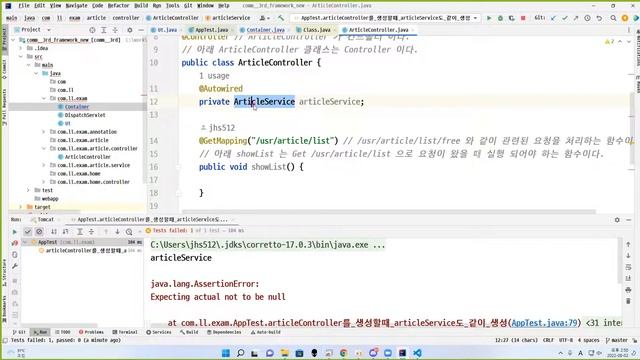Open the Refactor menu
Image resolution: width=640 pixels, height=360 pixels.
point(118,6)
